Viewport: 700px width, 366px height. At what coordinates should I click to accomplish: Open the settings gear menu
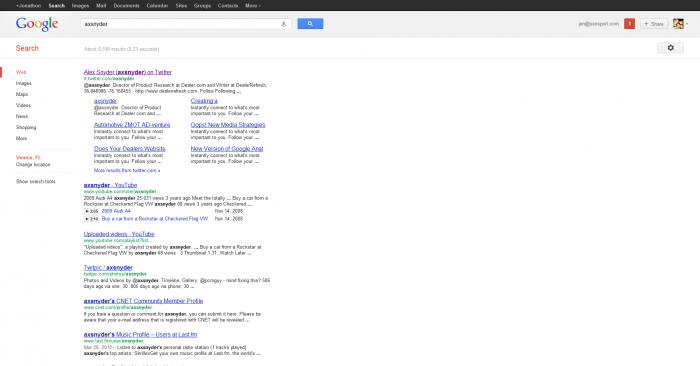[670, 48]
